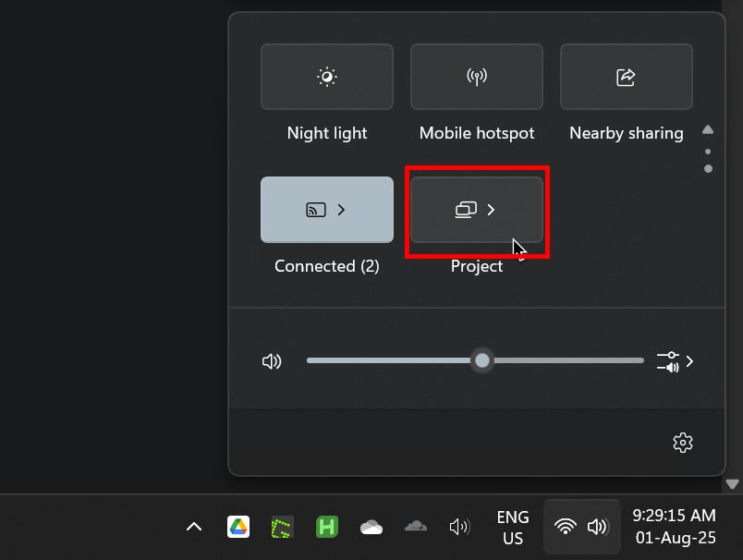
Task: Switch the ENG US input language
Action: click(513, 528)
